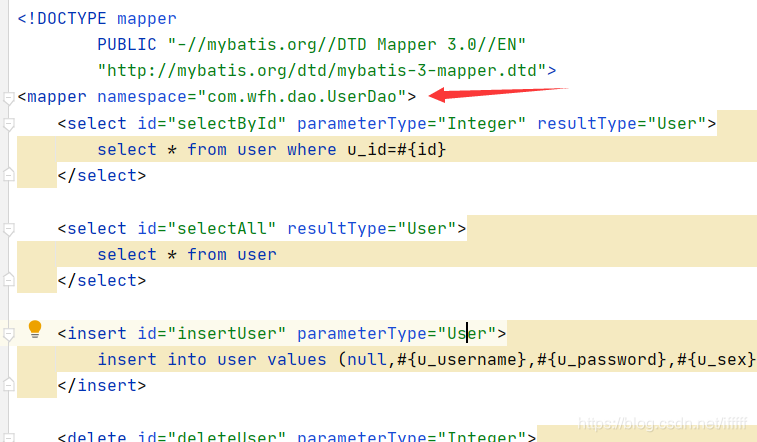Click the "where" keyword in the query
757x442 pixels.
311,150
